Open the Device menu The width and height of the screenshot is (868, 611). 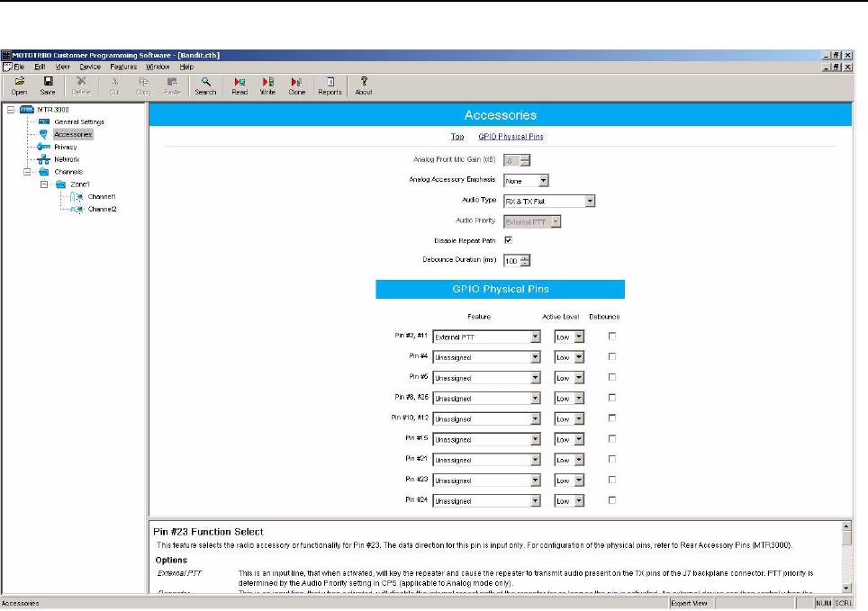(x=90, y=67)
